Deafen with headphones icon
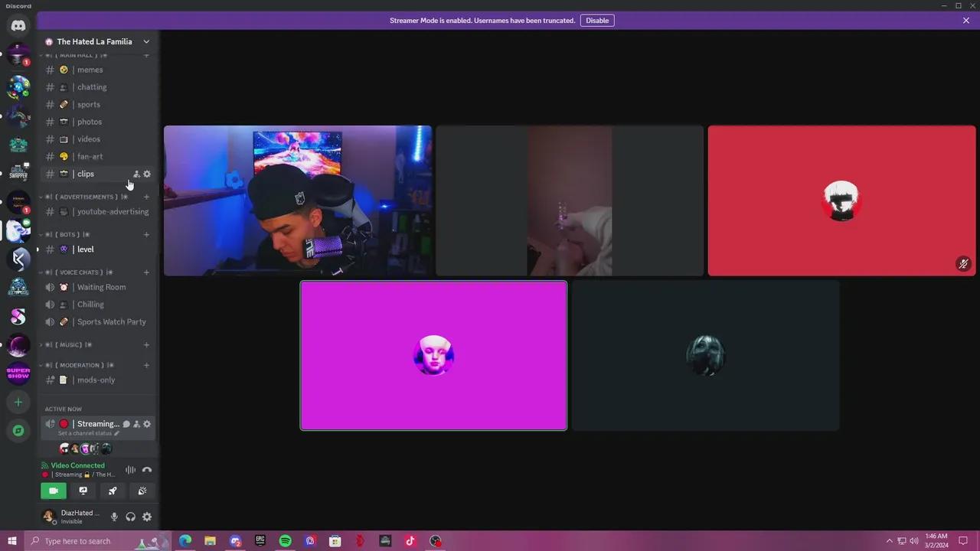980x551 pixels. pyautogui.click(x=130, y=517)
